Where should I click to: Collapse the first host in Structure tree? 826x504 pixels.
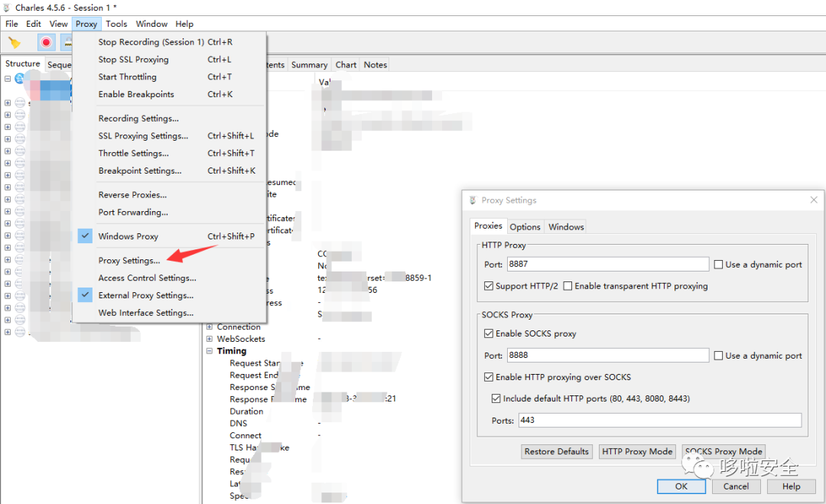pos(8,79)
